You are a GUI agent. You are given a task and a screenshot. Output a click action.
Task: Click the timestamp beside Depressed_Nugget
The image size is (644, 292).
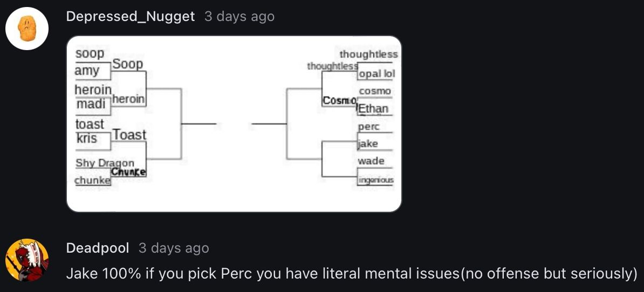click(239, 17)
